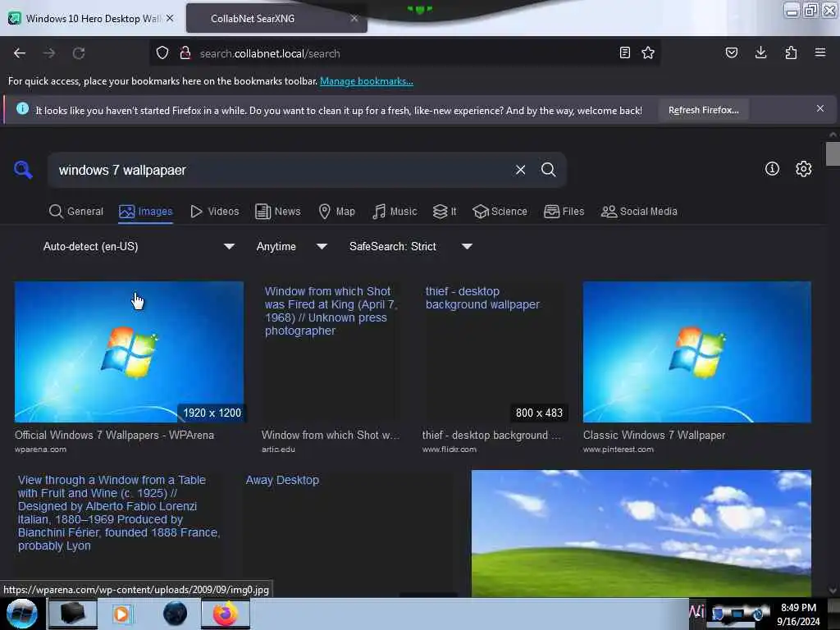Viewport: 840px width, 630px height.
Task: Click the Refresh Firefox button
Action: (x=703, y=110)
